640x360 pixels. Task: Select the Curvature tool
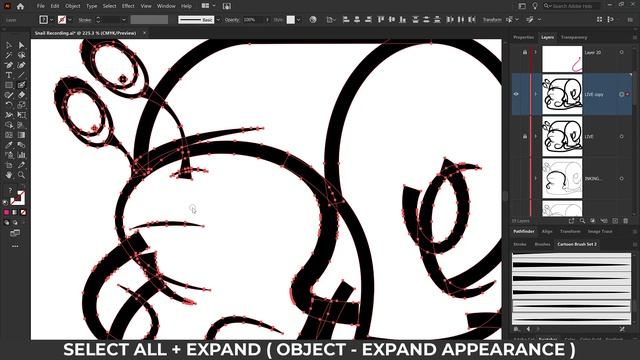pos(21,65)
